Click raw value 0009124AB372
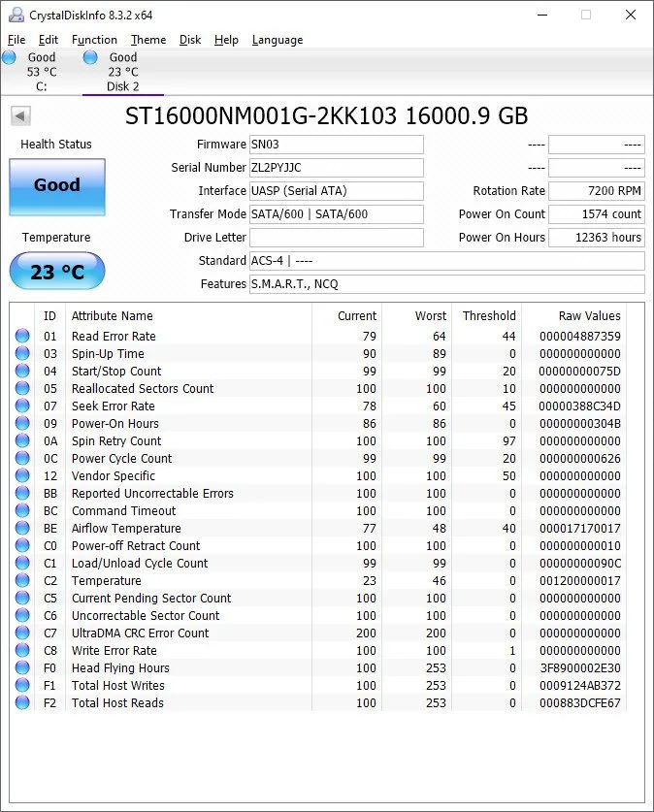 click(x=580, y=686)
